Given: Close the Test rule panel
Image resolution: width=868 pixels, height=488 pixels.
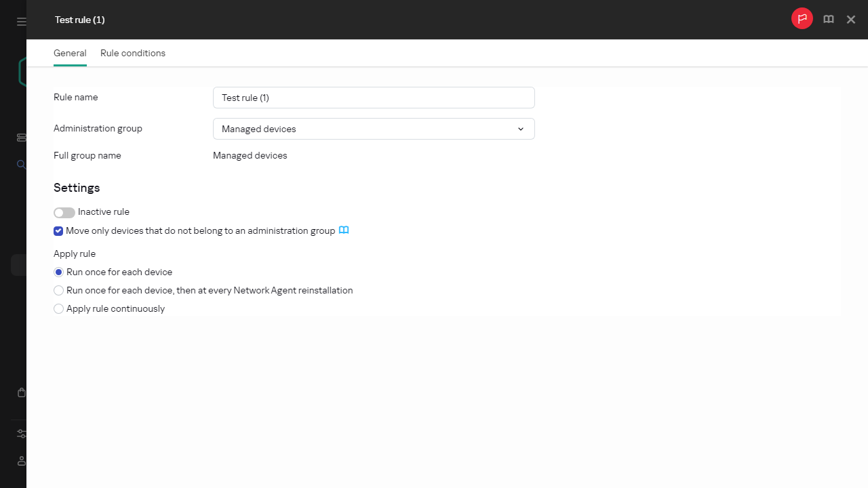Looking at the screenshot, I should click(851, 20).
